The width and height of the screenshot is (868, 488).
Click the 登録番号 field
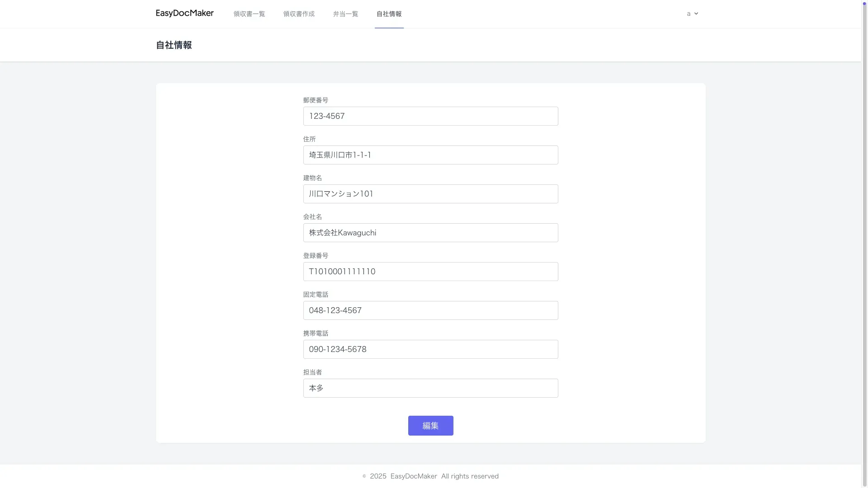click(430, 272)
